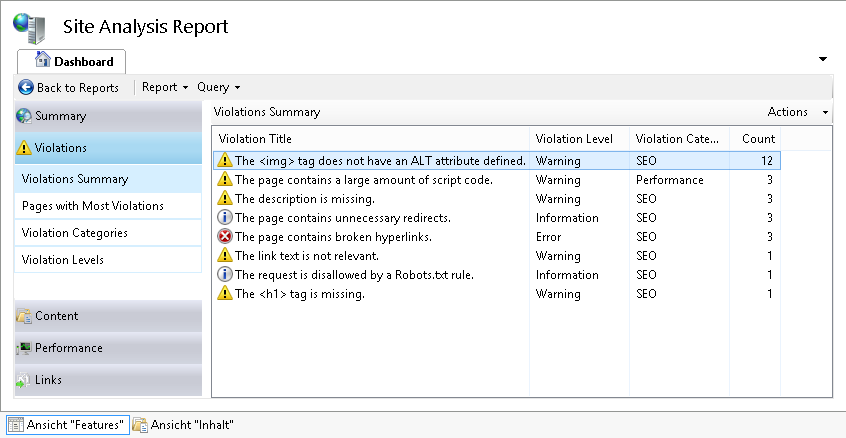Select Ansicht "Features" view
The image size is (846, 438).
68,425
